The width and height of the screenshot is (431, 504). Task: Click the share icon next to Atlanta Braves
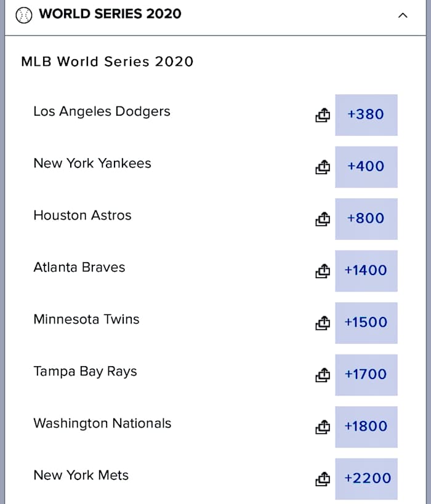(323, 271)
